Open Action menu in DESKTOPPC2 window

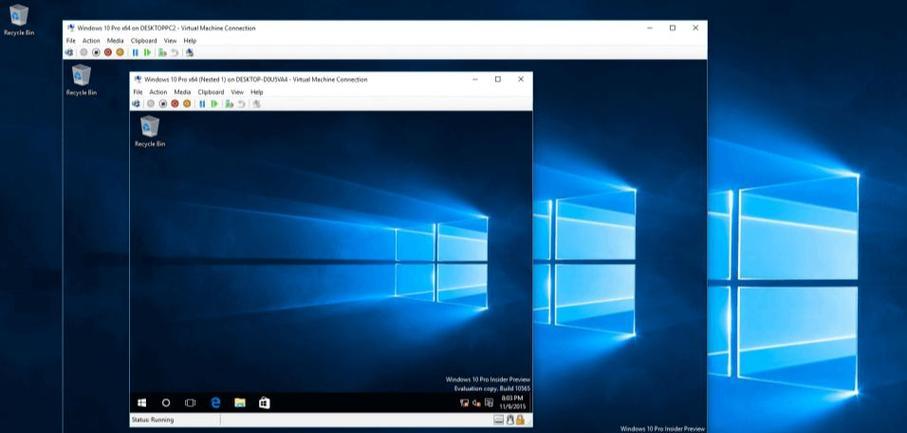click(91, 40)
